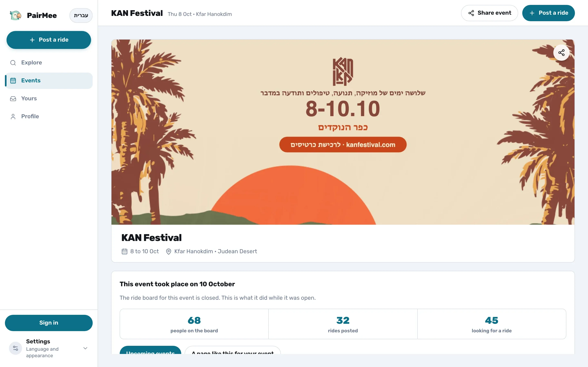Viewport: 588px width, 367px height.
Task: Click the Sign in button
Action: (x=49, y=323)
